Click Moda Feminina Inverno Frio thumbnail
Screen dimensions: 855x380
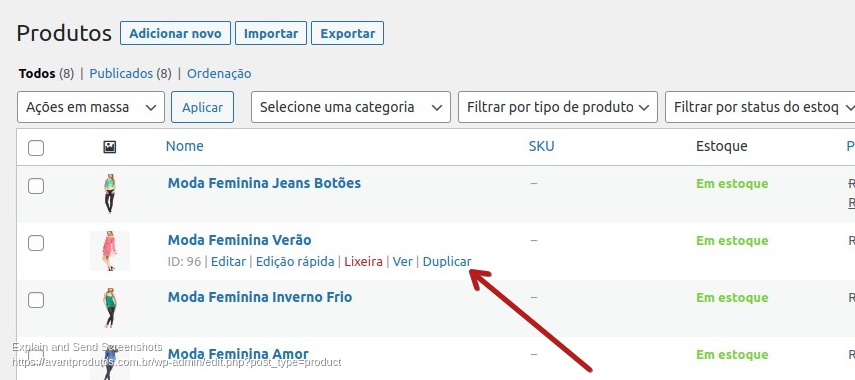110,308
